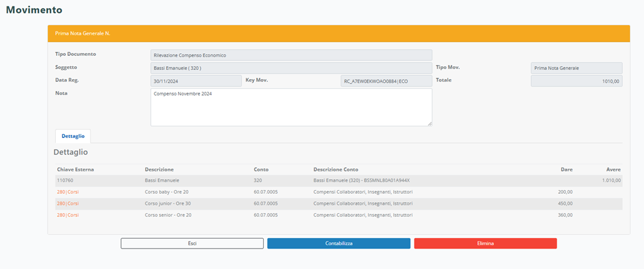The width and height of the screenshot is (644, 269).
Task: Click the Prima Nota Generale N. orange header
Action: point(339,33)
